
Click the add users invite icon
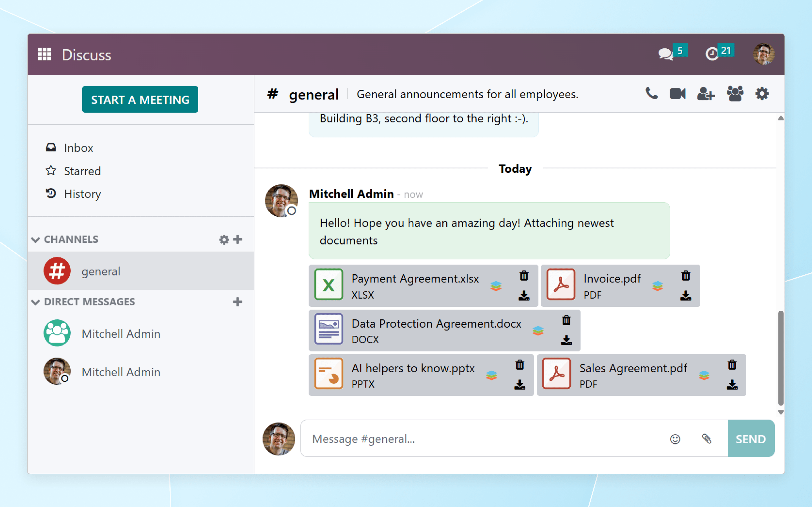pyautogui.click(x=706, y=94)
